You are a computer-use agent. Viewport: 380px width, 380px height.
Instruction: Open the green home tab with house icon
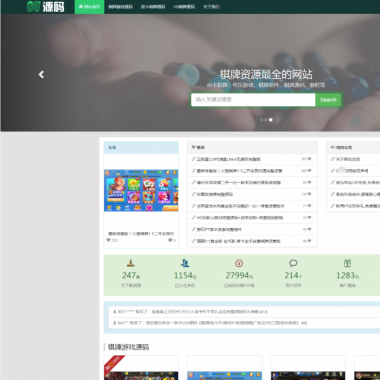[x=89, y=7]
